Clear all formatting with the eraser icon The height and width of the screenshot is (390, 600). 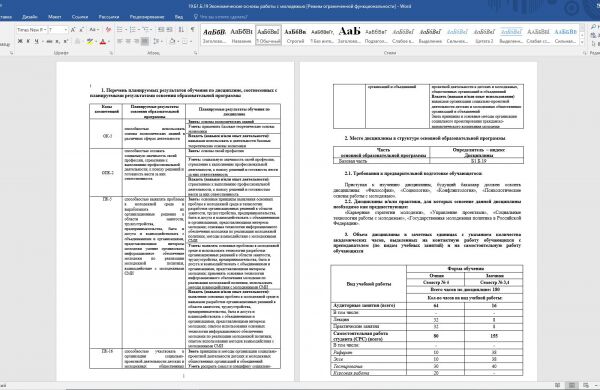pos(108,29)
